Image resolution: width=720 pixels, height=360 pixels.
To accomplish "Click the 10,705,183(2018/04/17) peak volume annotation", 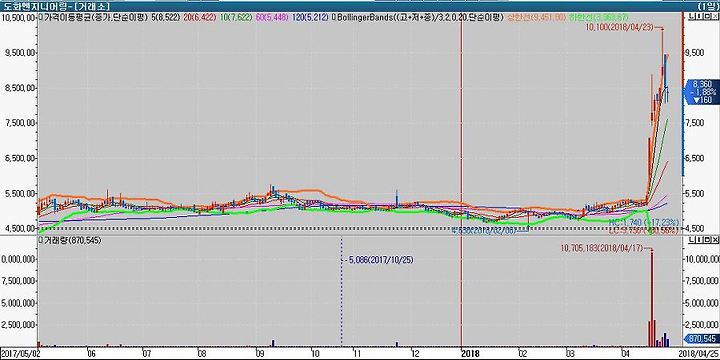I will pyautogui.click(x=602, y=248).
